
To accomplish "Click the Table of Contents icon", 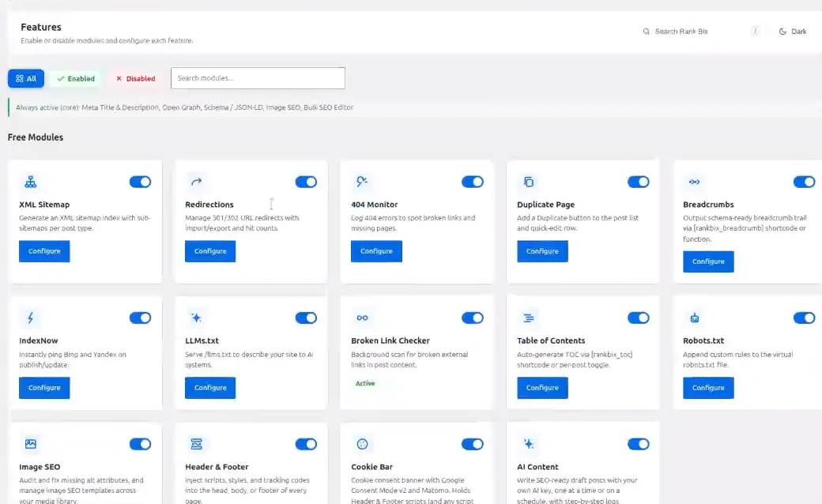I will (529, 318).
